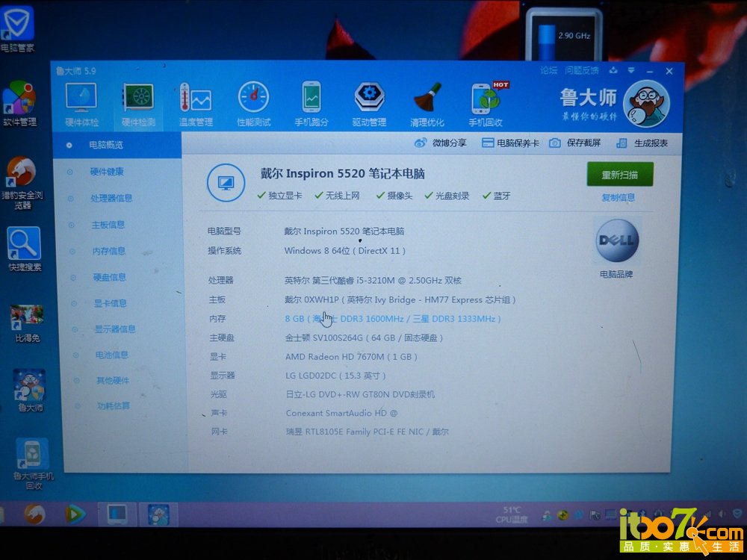Click the 鲁大师 mascot button on the taskbar

[x=158, y=514]
